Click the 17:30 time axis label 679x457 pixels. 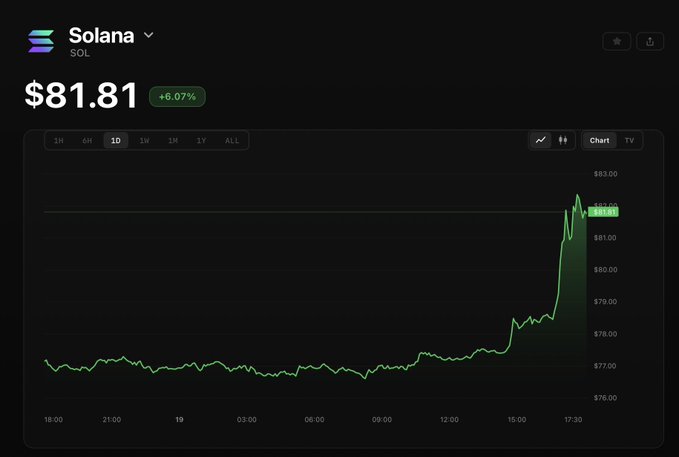click(x=573, y=420)
